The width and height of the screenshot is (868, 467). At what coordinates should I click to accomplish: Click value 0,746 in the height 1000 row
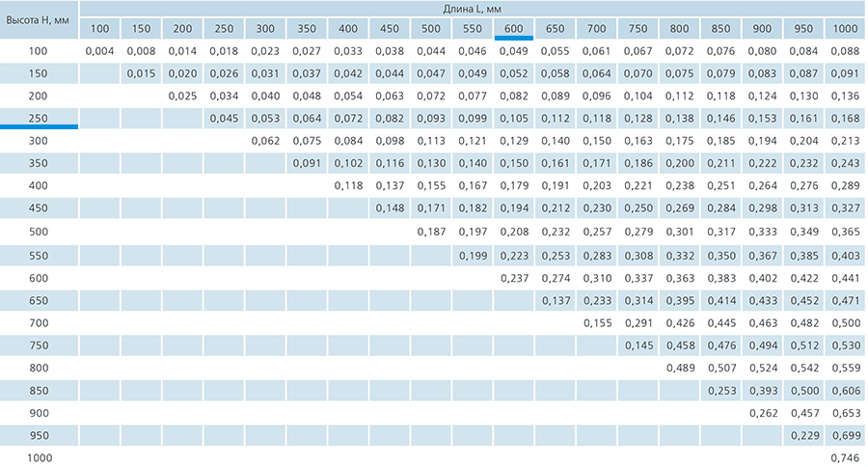(845, 458)
